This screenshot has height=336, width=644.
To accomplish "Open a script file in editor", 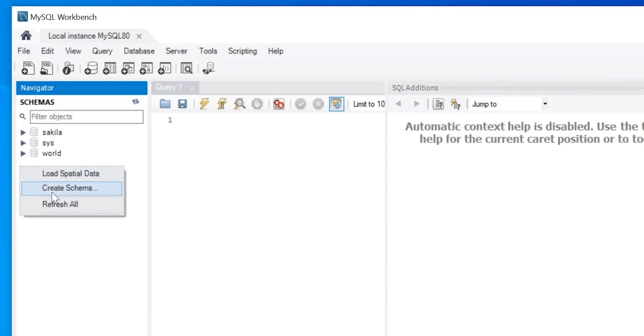I will 165,104.
